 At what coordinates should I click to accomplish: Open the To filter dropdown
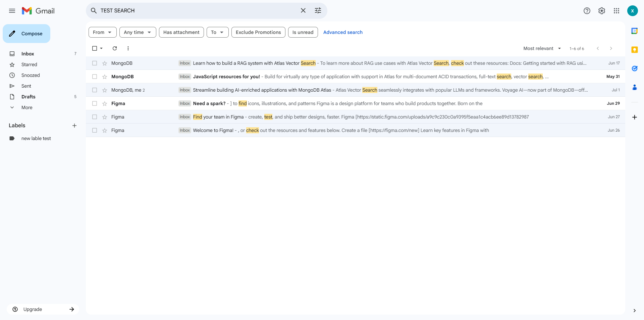pos(217,32)
